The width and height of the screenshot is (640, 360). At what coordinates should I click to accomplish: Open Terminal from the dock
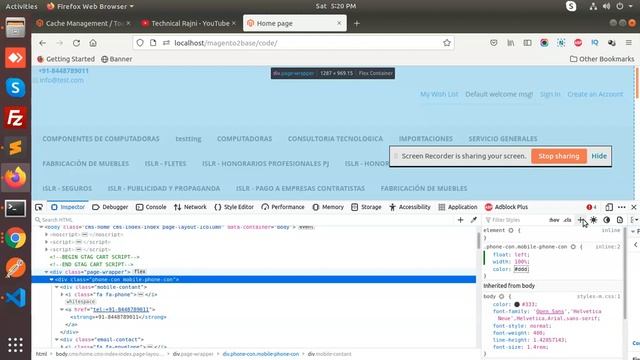click(16, 208)
